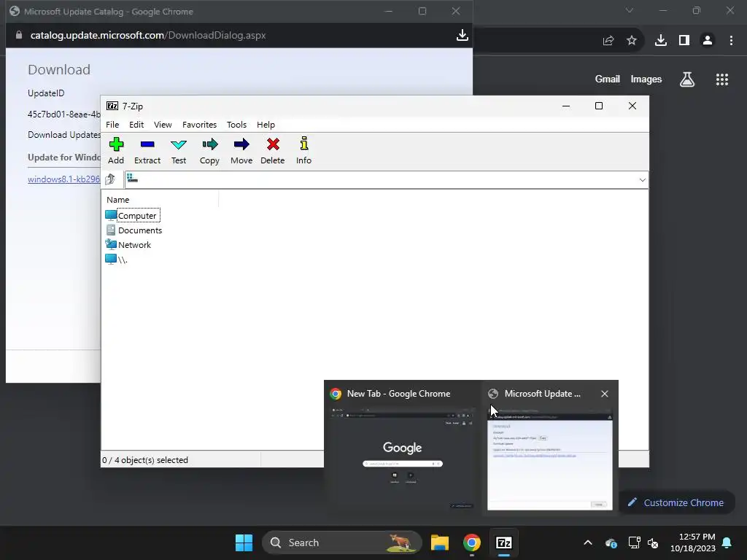
Task: Open the View menu
Action: pos(163,125)
